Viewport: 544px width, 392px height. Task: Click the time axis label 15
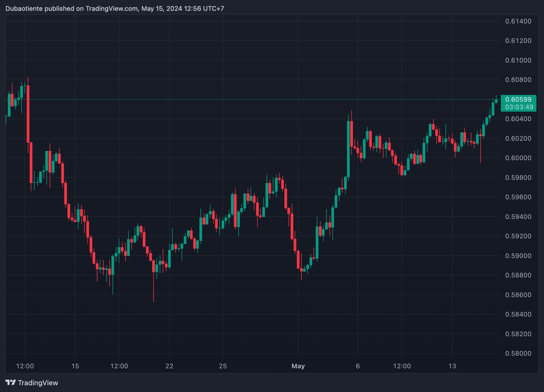coord(75,366)
